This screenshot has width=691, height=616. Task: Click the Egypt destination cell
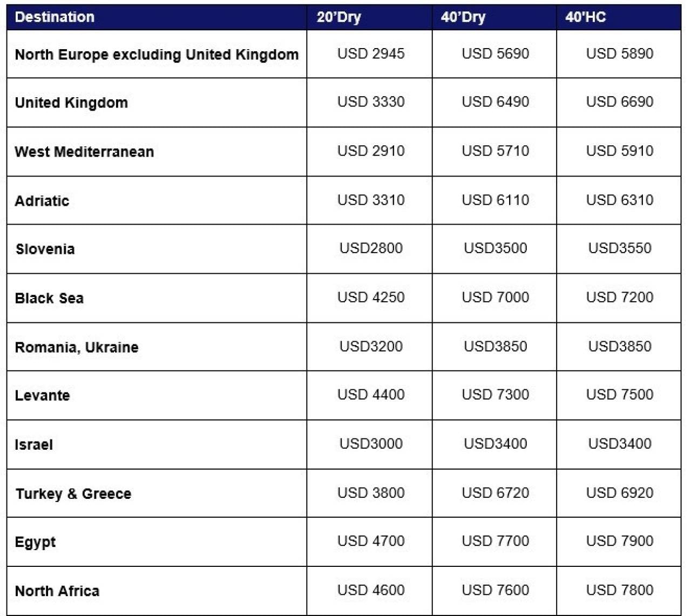click(x=157, y=541)
